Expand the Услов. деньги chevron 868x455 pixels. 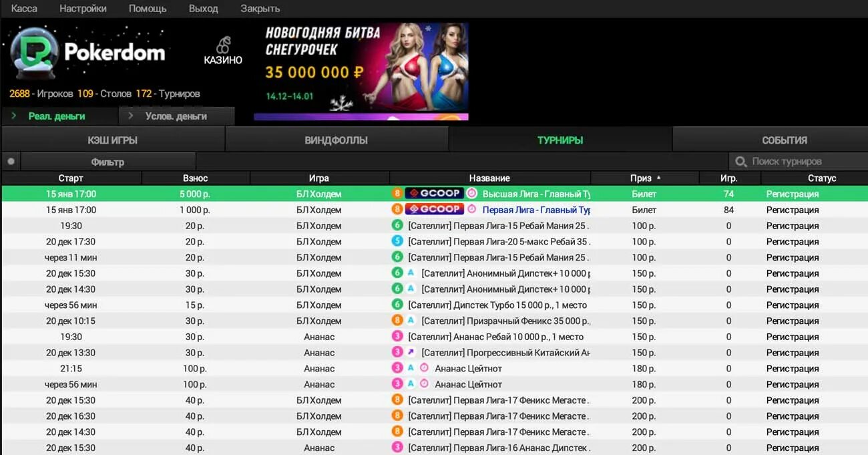[131, 116]
